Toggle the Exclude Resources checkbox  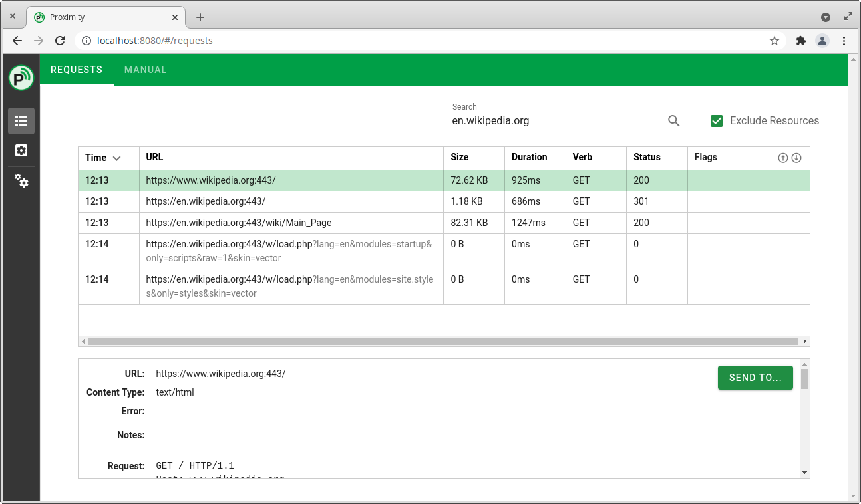[717, 120]
